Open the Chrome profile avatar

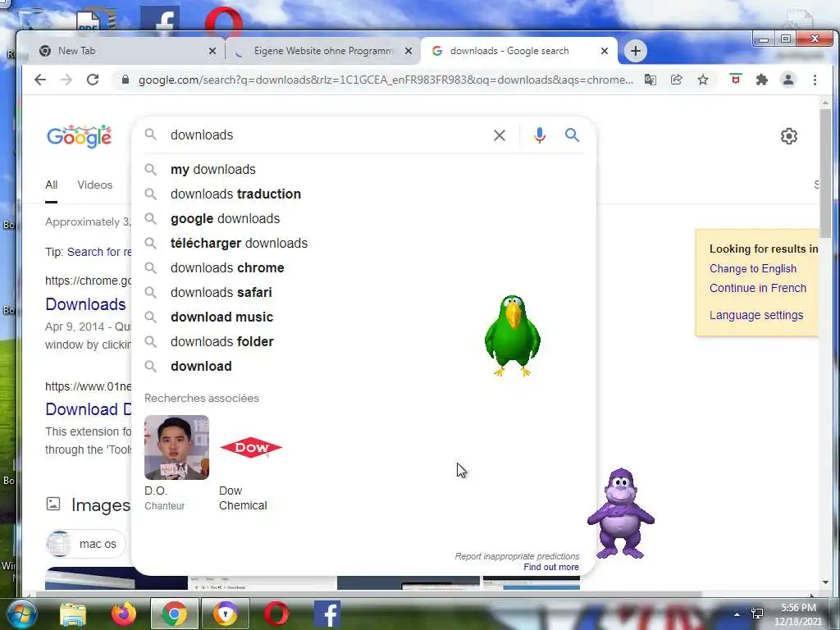click(x=788, y=80)
